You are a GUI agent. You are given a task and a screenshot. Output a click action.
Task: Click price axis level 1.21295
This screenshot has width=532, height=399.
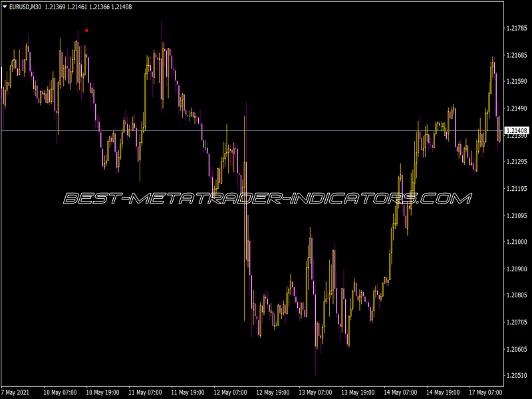(517, 162)
